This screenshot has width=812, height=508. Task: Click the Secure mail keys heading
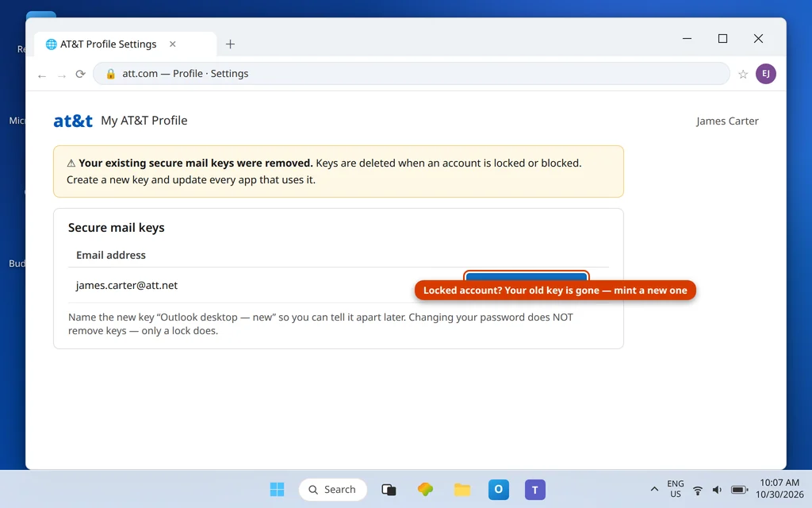coord(116,228)
